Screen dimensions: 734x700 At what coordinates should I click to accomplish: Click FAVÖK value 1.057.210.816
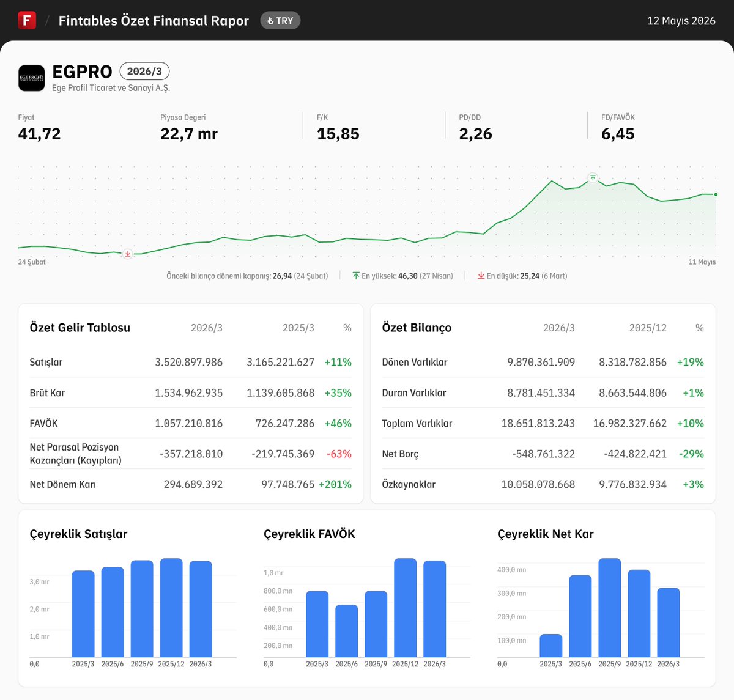[189, 423]
